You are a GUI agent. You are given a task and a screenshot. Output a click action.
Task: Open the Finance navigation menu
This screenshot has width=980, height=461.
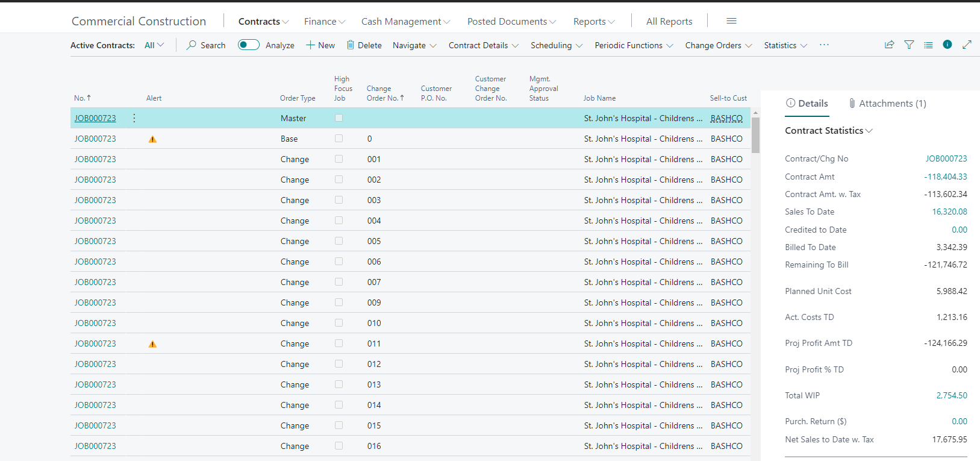coord(325,21)
